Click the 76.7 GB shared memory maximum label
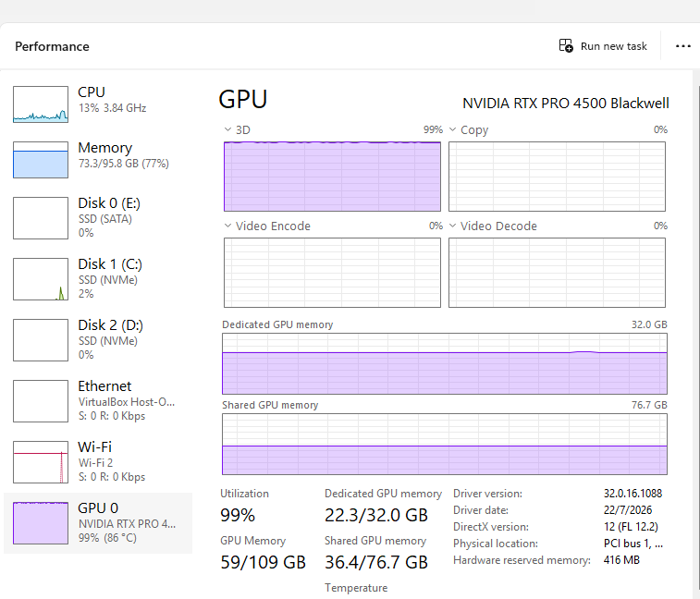Image resolution: width=700 pixels, height=599 pixels. point(649,405)
